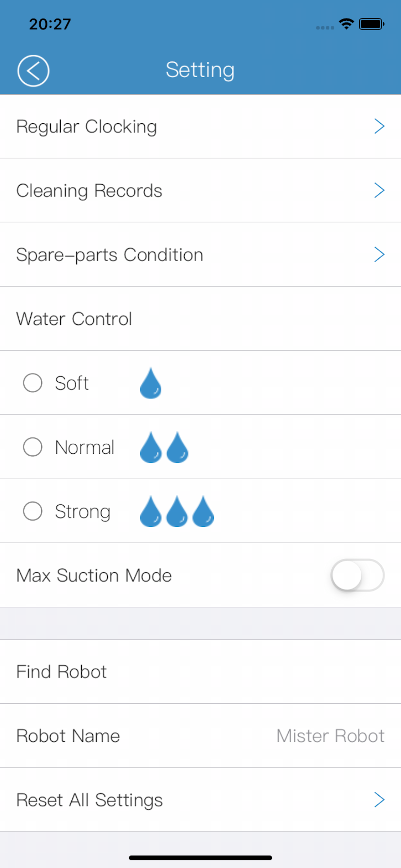Edit the robot name Mister Robot
The width and height of the screenshot is (401, 868).
330,736
